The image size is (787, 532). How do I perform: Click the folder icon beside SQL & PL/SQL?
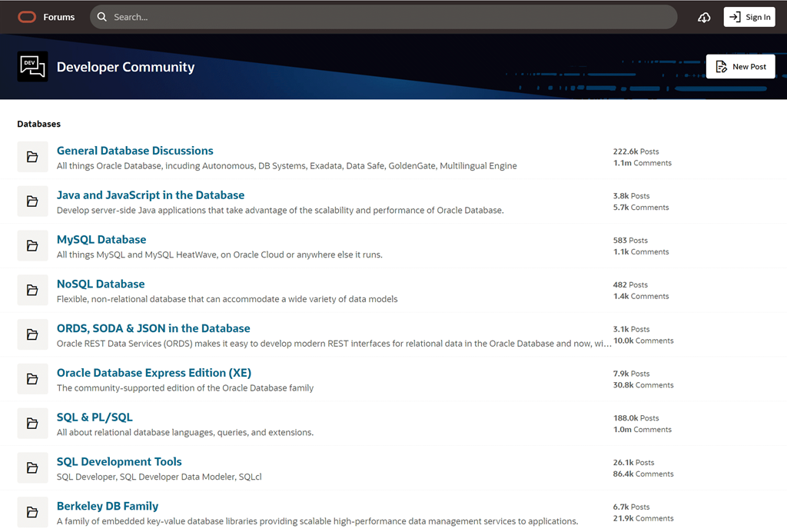pyautogui.click(x=32, y=424)
